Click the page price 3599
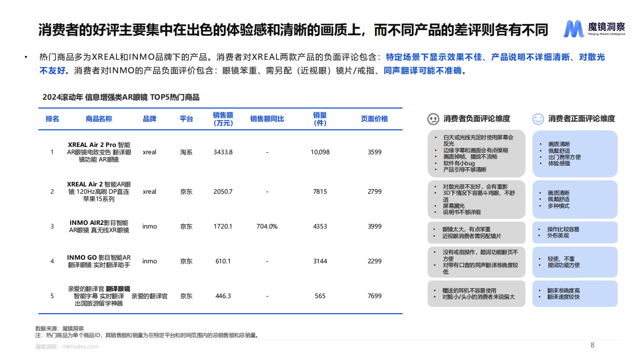The height and width of the screenshot is (362, 644). click(374, 152)
